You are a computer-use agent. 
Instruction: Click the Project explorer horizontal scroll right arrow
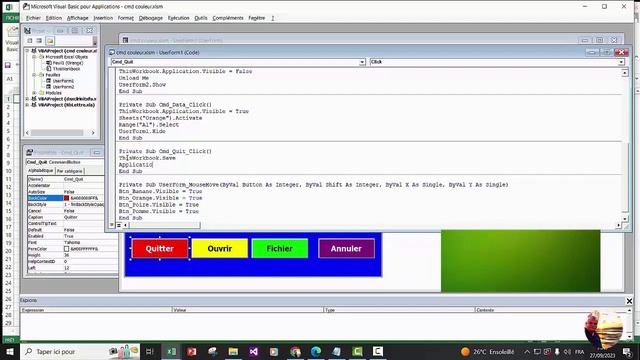93,133
